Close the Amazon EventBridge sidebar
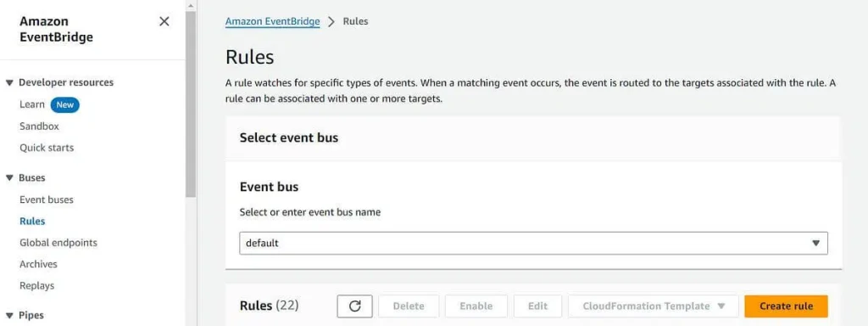This screenshot has width=868, height=326. (164, 21)
